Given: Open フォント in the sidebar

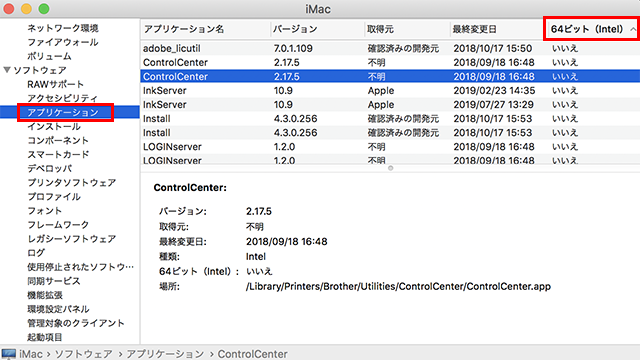Looking at the screenshot, I should tap(44, 211).
